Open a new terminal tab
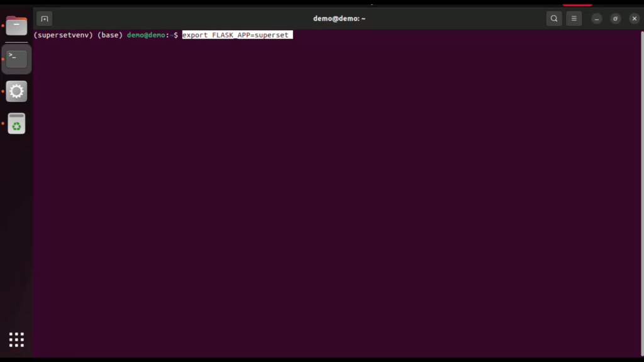 click(x=44, y=19)
